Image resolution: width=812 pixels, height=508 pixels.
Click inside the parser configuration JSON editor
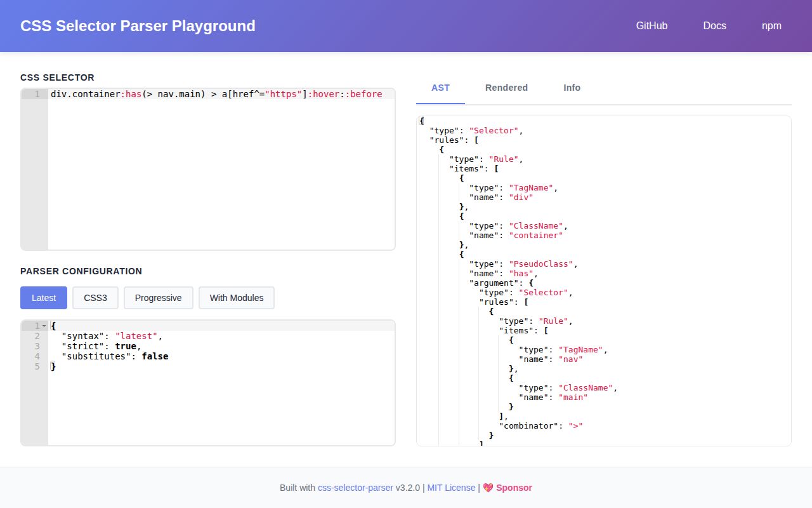point(221,382)
